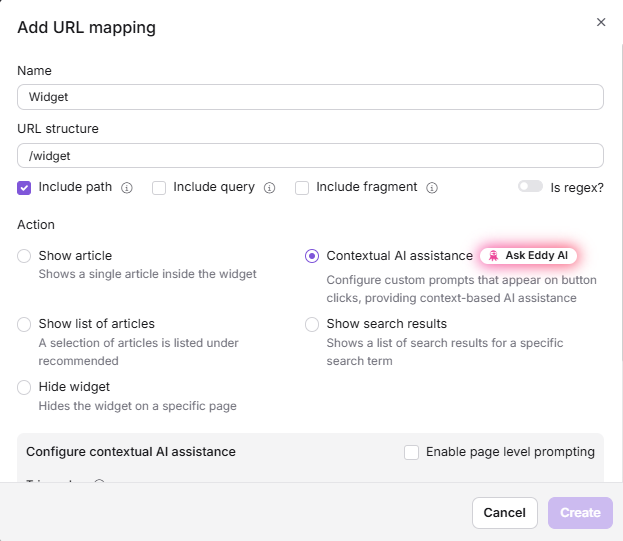Choose the Show search results option
This screenshot has width=623, height=541.
(x=312, y=324)
